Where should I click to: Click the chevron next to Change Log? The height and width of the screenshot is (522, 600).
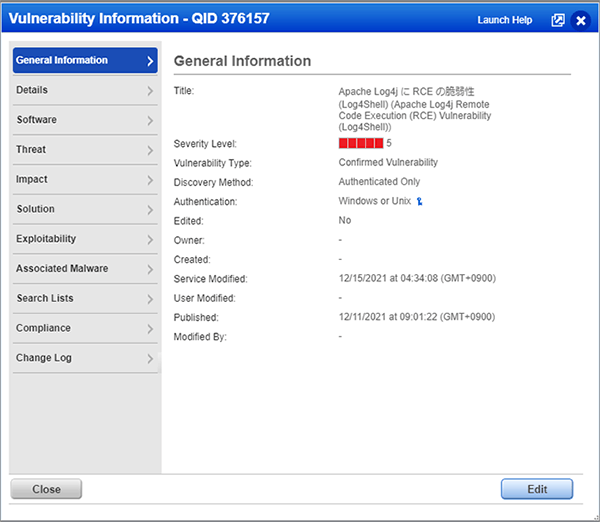(x=150, y=359)
